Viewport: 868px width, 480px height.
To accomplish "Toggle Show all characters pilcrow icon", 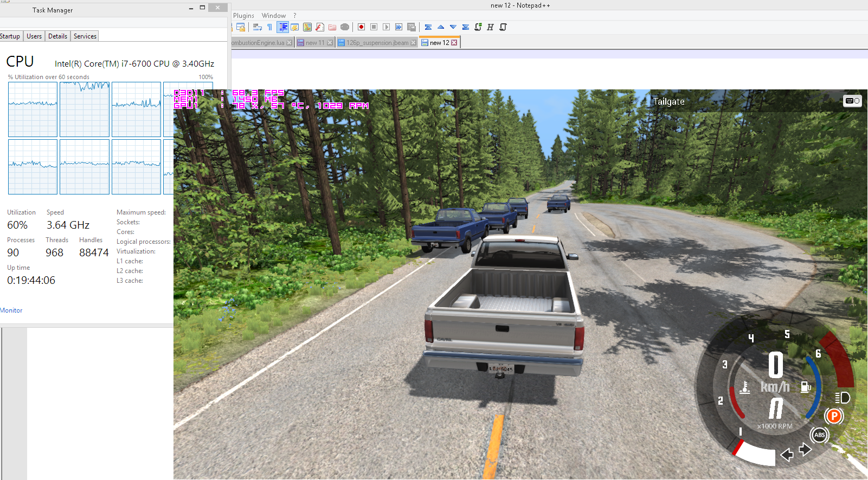I will 269,27.
